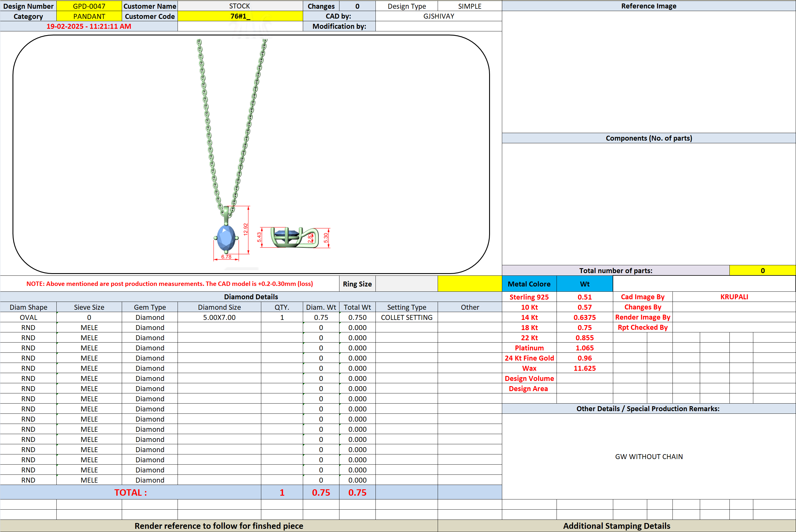Select the total quantity value 1
This screenshot has height=532, width=796.
pyautogui.click(x=282, y=492)
